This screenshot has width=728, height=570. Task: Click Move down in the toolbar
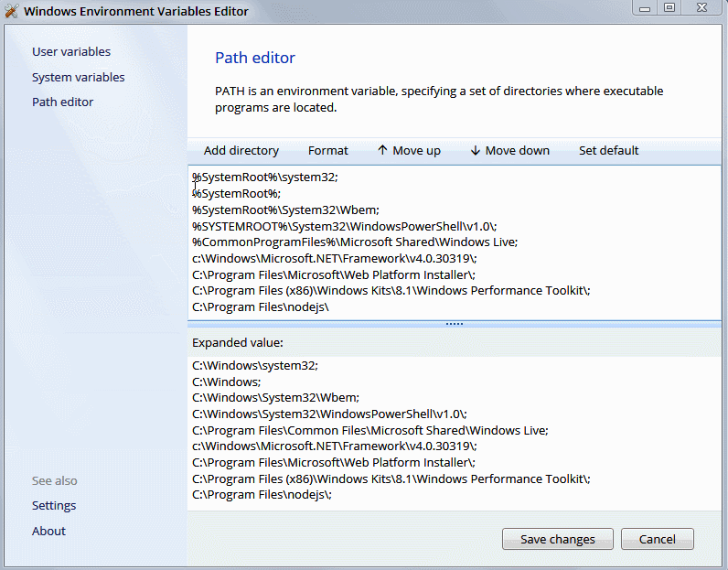point(509,151)
